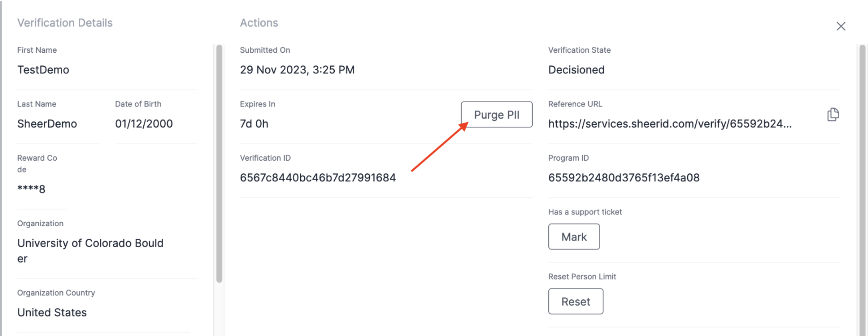Click the left Verification Details scrollbar
The image size is (868, 336).
click(x=219, y=163)
